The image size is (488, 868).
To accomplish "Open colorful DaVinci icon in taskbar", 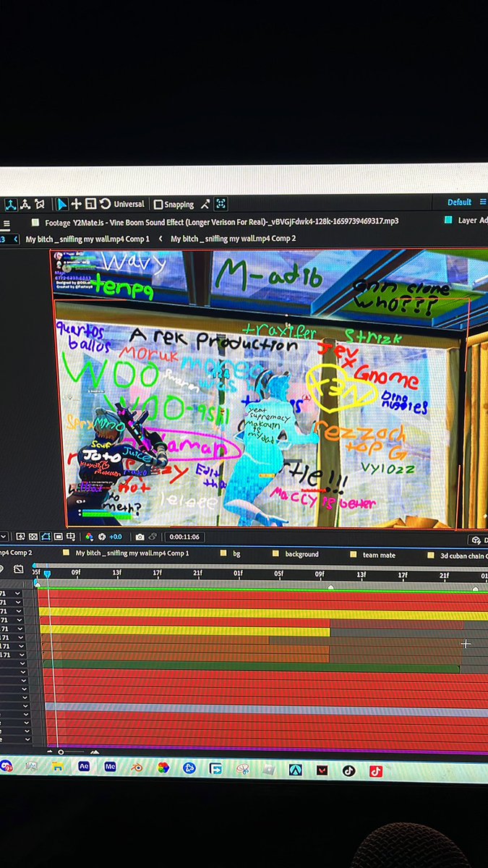I will click(163, 767).
